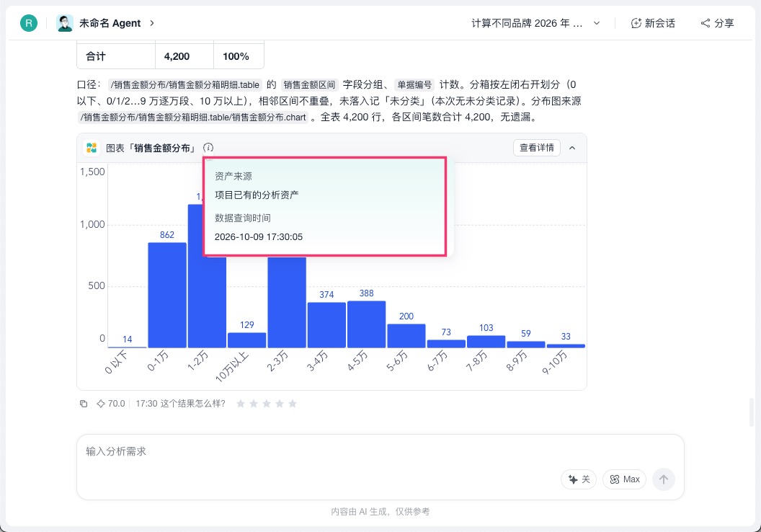
Task: Click the 分享 share button
Action: click(x=717, y=23)
